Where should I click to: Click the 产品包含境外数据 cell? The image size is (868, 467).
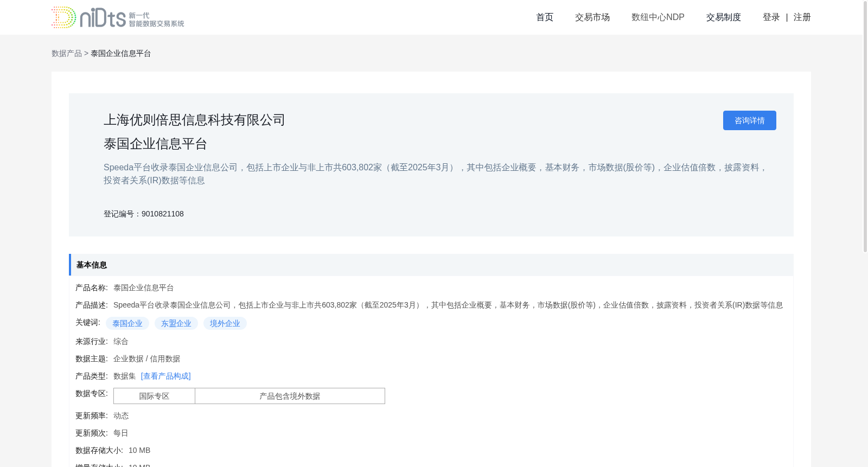(x=290, y=396)
